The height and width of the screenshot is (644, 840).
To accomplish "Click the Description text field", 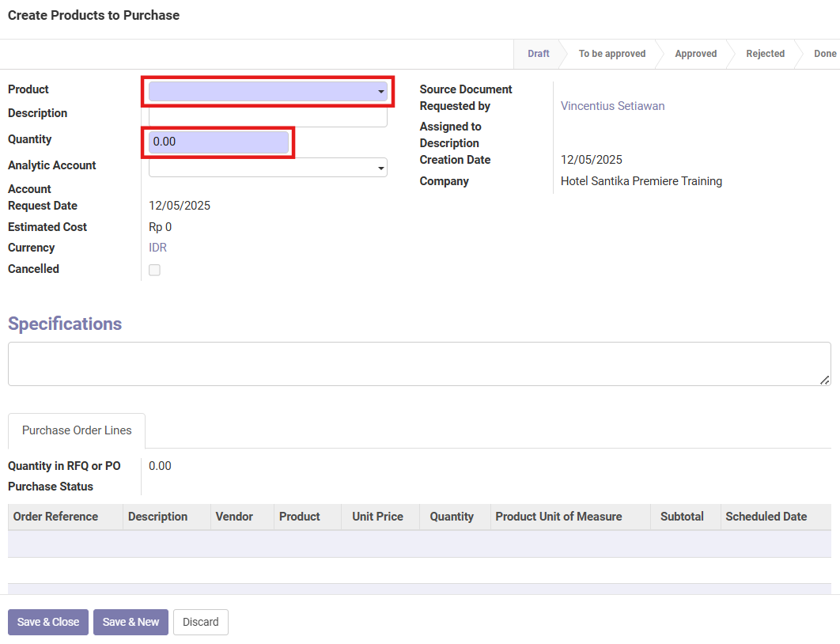I will [267, 117].
